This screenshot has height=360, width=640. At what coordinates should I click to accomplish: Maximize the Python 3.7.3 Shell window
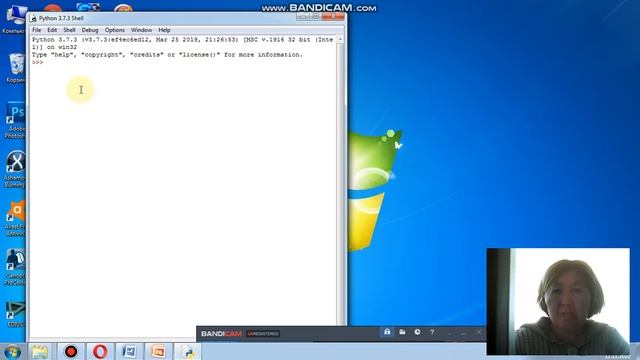(x=315, y=17)
